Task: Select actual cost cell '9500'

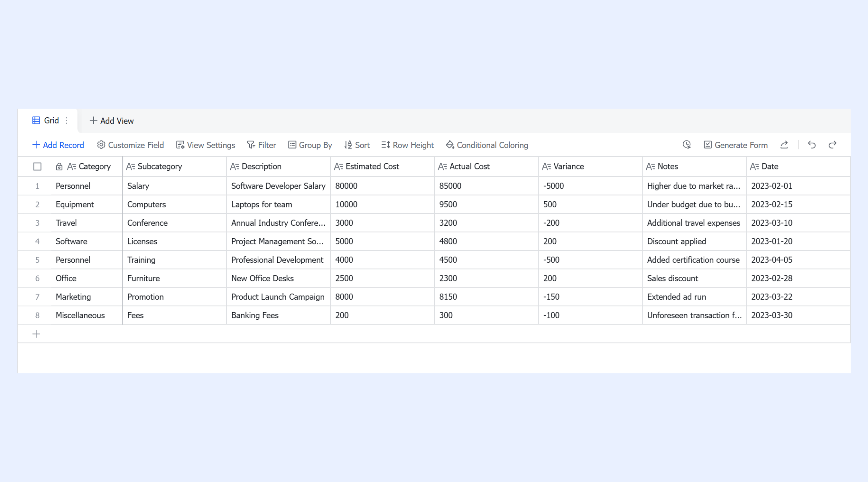Action: (486, 204)
